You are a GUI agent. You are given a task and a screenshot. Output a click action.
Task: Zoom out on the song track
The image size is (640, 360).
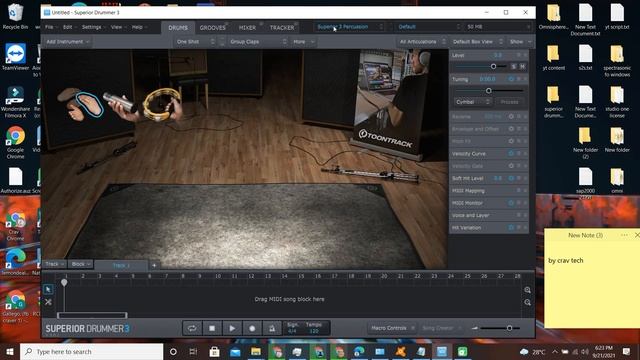[527, 302]
